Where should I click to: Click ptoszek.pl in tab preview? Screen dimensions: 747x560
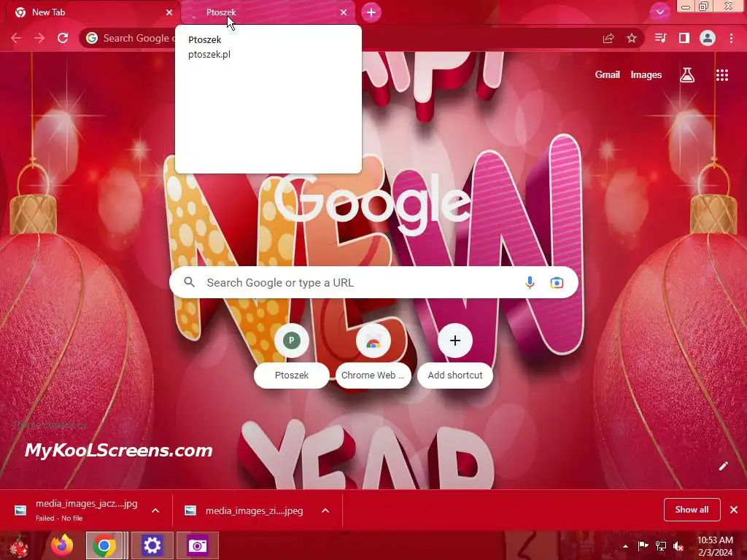pos(209,54)
